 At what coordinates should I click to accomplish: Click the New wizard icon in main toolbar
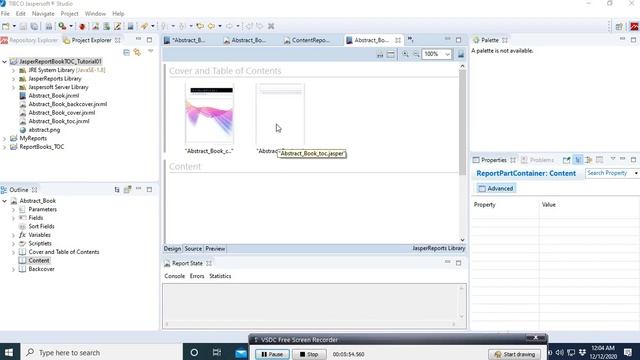click(x=6, y=26)
